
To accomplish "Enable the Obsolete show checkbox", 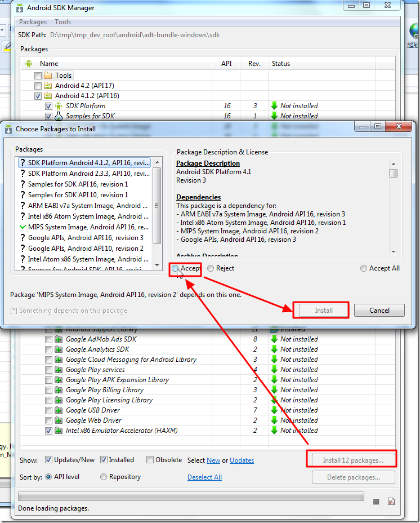I will tap(150, 460).
